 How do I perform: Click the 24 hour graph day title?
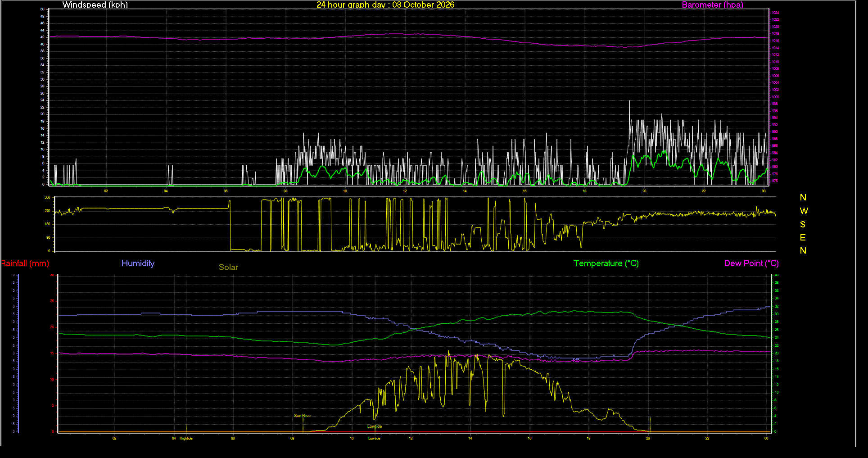(385, 5)
